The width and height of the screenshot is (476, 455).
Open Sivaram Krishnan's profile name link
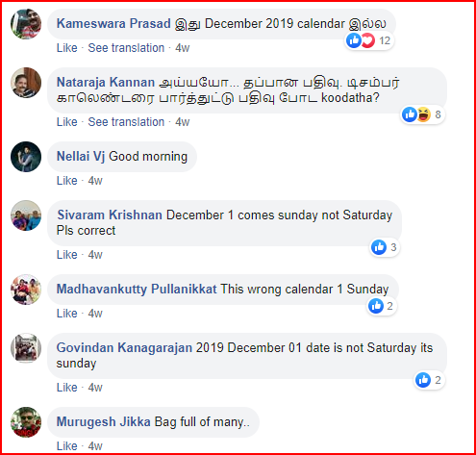click(110, 215)
